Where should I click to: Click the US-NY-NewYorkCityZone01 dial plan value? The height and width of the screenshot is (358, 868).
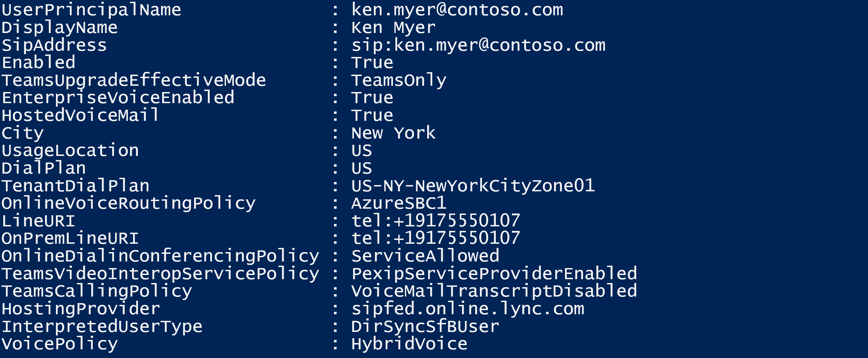(473, 186)
